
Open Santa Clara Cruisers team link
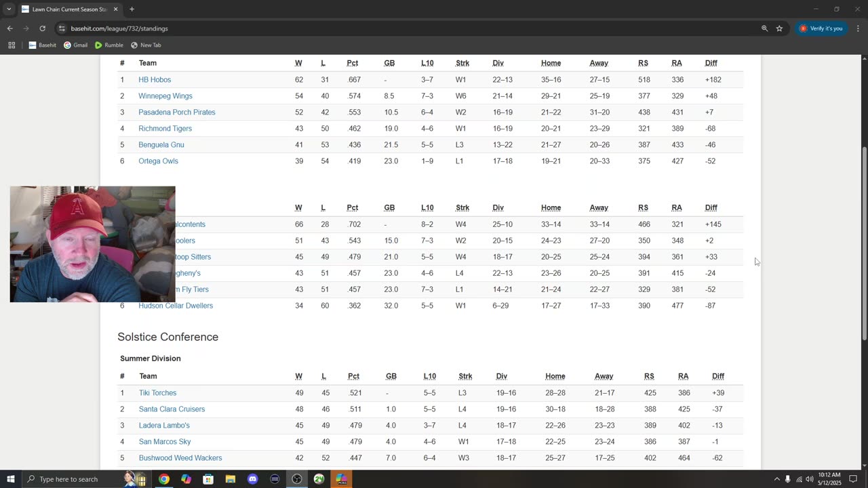172,409
